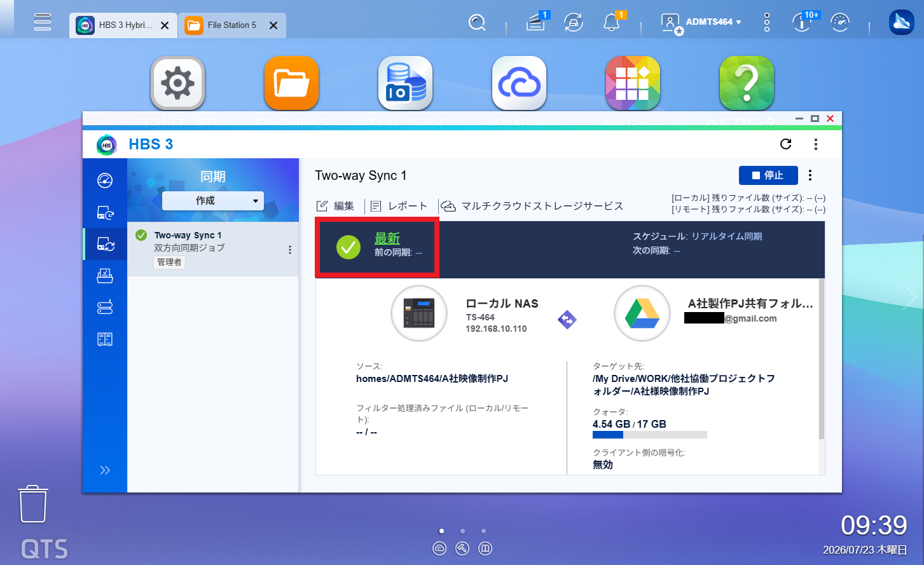Open the dashboard gauge icon in taskbar
This screenshot has height=565, width=924.
click(x=840, y=23)
